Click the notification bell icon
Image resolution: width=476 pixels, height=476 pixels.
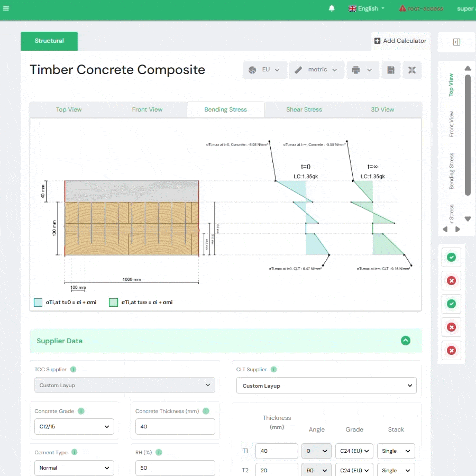pyautogui.click(x=332, y=8)
